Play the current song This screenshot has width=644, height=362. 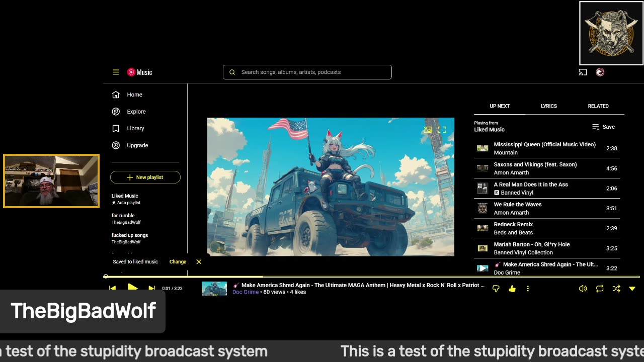click(x=132, y=288)
